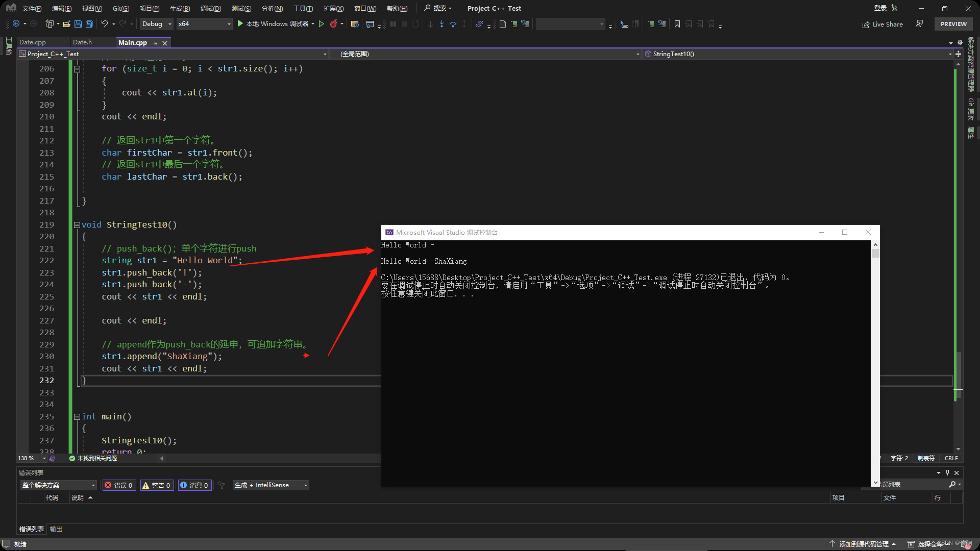The image size is (980, 551).
Task: Collapse the for loop at line 206
Action: 77,69
